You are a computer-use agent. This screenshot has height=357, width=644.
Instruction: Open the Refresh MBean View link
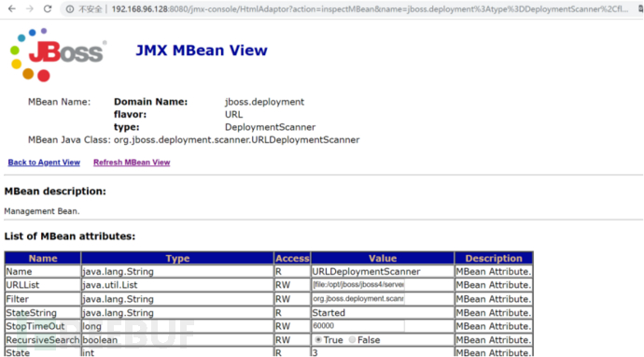point(132,163)
